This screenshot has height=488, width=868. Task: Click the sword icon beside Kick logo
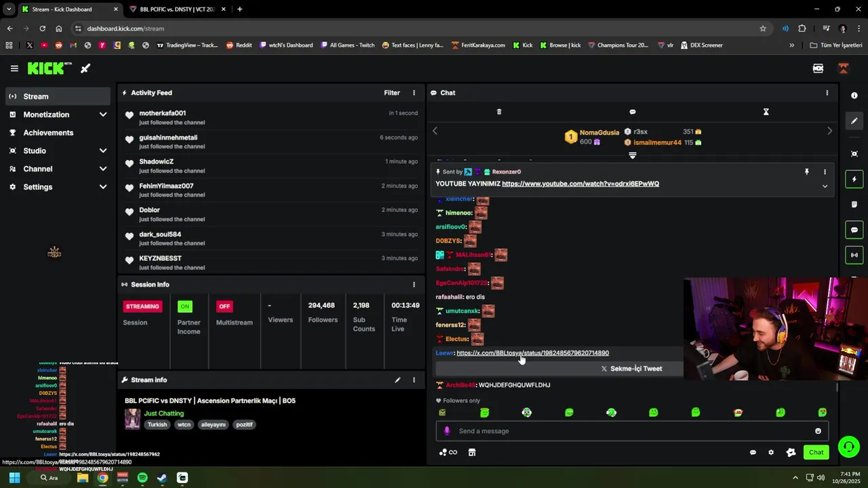pyautogui.click(x=85, y=68)
